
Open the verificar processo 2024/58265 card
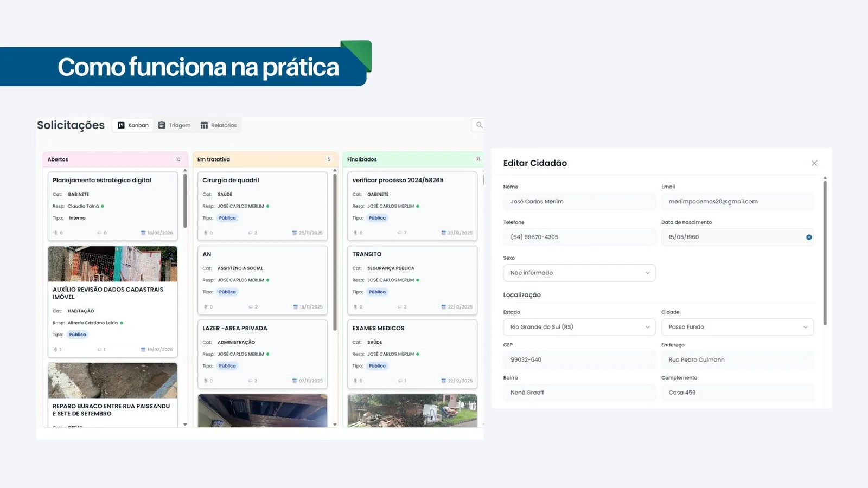click(x=412, y=206)
